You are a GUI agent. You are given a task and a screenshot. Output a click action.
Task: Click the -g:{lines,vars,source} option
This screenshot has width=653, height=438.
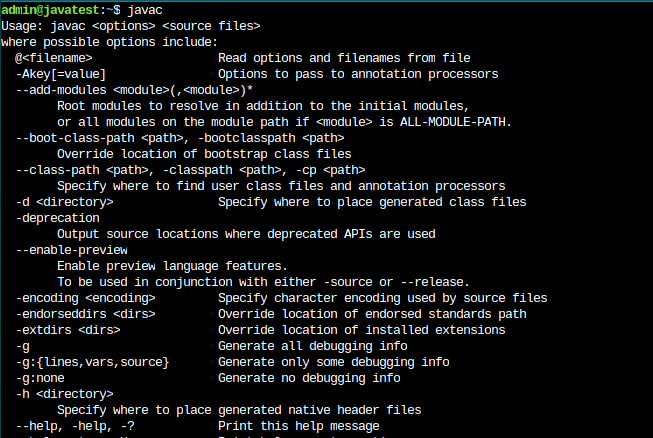tap(92, 362)
